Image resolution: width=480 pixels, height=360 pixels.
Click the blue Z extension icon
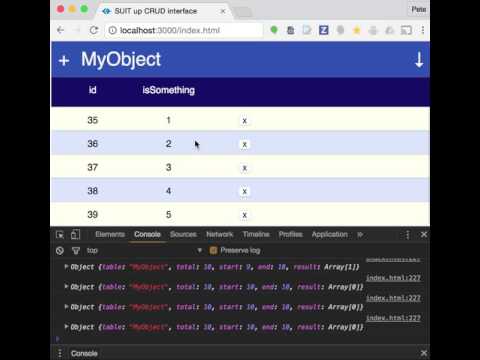(323, 30)
